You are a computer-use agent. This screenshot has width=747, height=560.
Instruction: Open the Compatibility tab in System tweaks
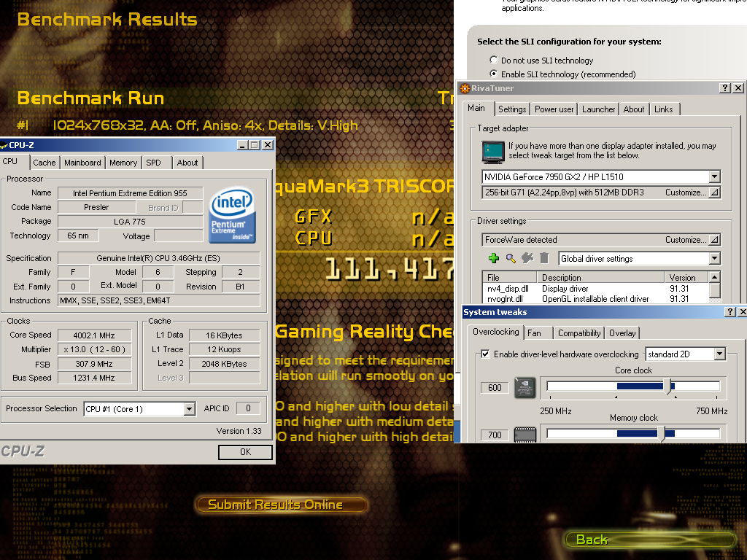(x=579, y=332)
